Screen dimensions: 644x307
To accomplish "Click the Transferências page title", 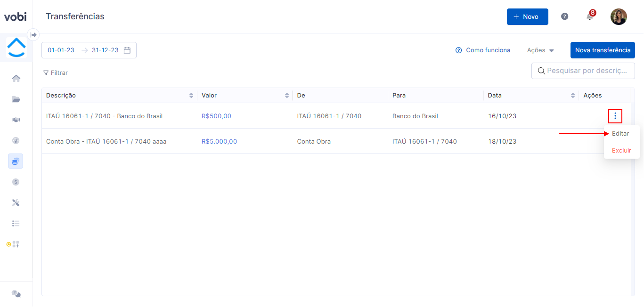I will 75,16.
